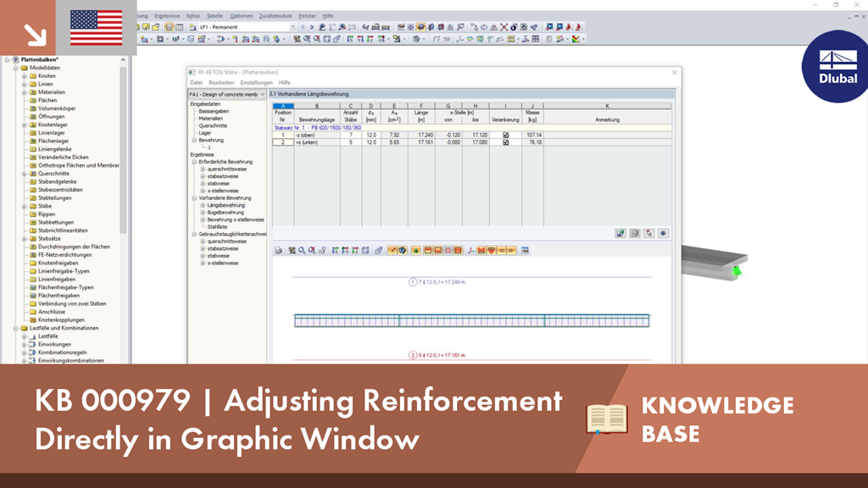Toggle the left-pointing arrow icon in the graphic toolbar

point(502,251)
